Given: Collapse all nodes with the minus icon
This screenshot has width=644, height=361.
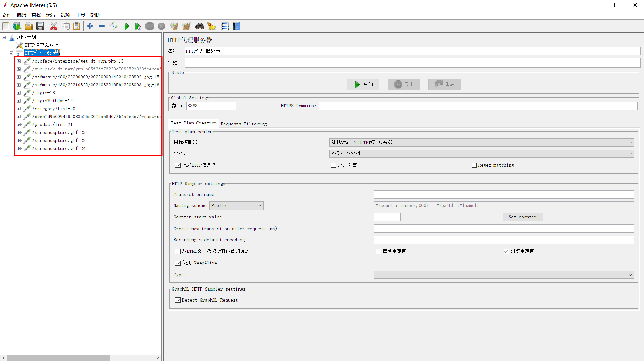Looking at the screenshot, I should [102, 26].
